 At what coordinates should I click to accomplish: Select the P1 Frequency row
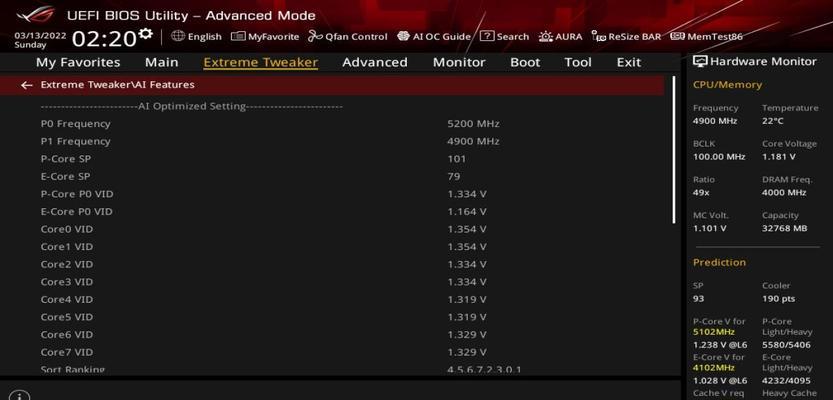click(332, 141)
